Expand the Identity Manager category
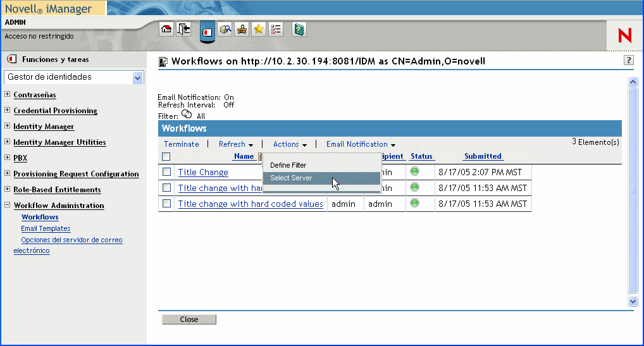The height and width of the screenshot is (346, 644). pyautogui.click(x=8, y=126)
